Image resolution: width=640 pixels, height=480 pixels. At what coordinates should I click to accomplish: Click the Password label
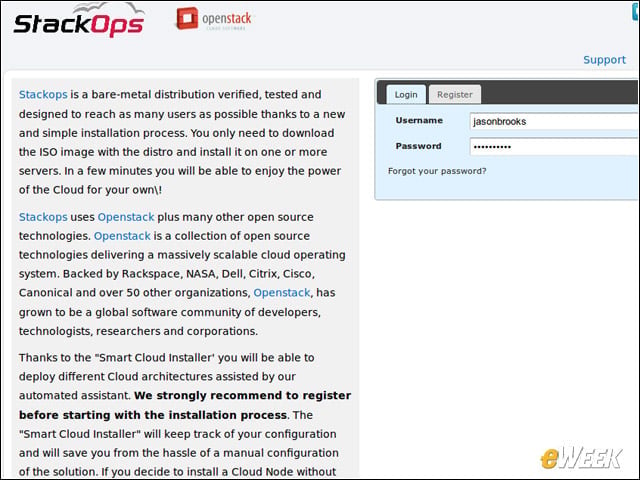point(418,146)
